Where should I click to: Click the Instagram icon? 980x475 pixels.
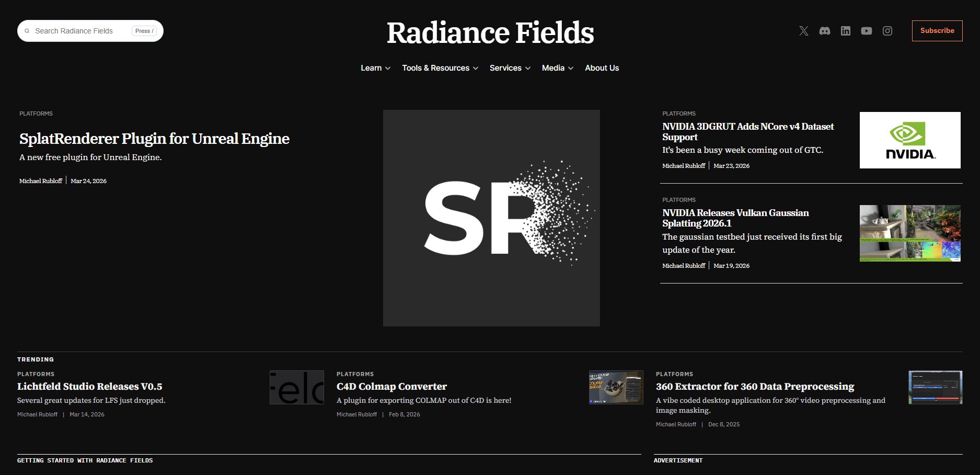pos(887,31)
